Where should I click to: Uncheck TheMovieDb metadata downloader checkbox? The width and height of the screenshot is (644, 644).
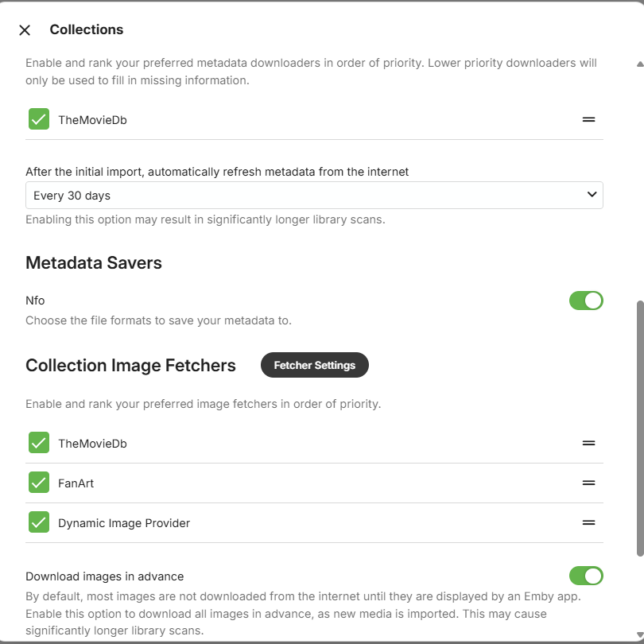(x=39, y=119)
